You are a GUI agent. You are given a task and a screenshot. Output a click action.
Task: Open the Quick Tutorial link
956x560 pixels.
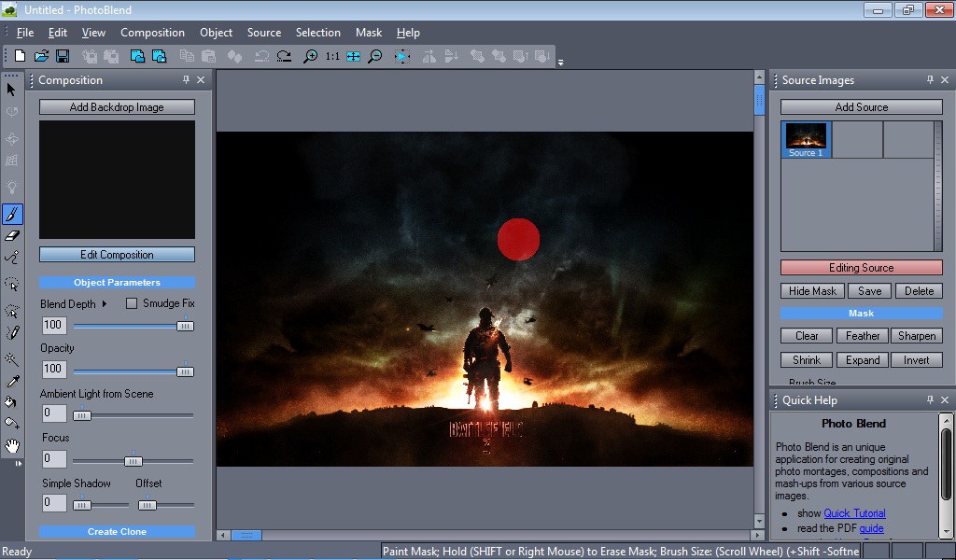point(854,513)
